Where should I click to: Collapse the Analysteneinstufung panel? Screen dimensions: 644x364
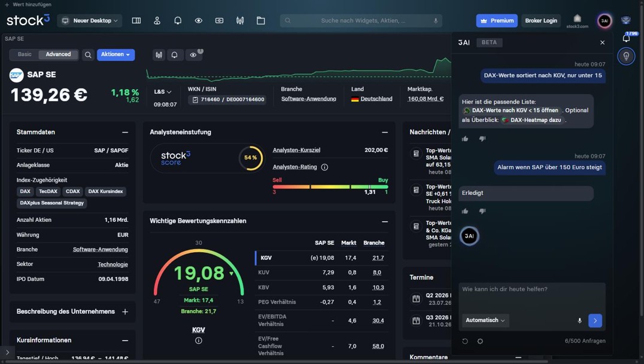[384, 132]
